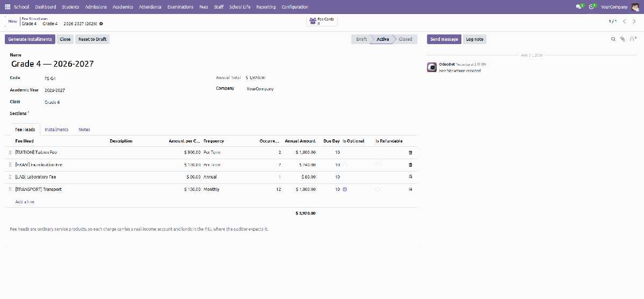Image resolution: width=644 pixels, height=299 pixels.
Task: Create a New fee structure record
Action: 13,21
